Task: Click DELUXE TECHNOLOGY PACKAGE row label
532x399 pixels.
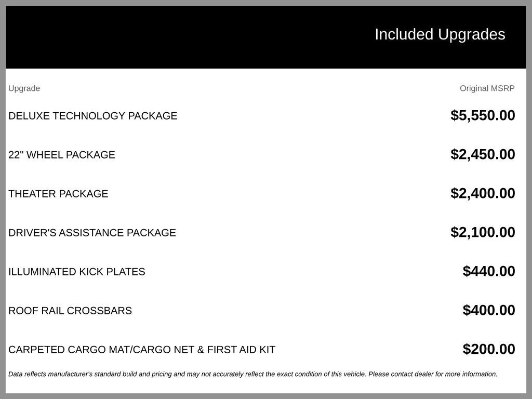Action: (x=92, y=116)
